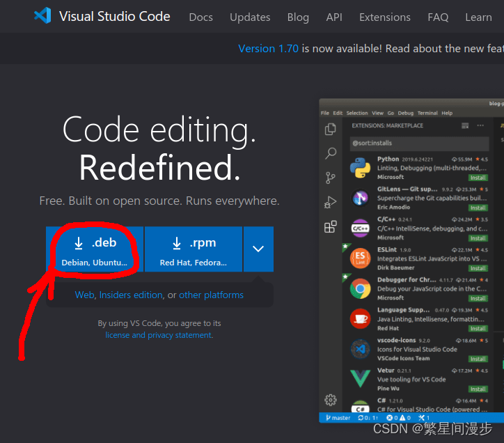Image resolution: width=504 pixels, height=443 pixels.
Task: Install the ESLint extension
Action: (x=478, y=268)
